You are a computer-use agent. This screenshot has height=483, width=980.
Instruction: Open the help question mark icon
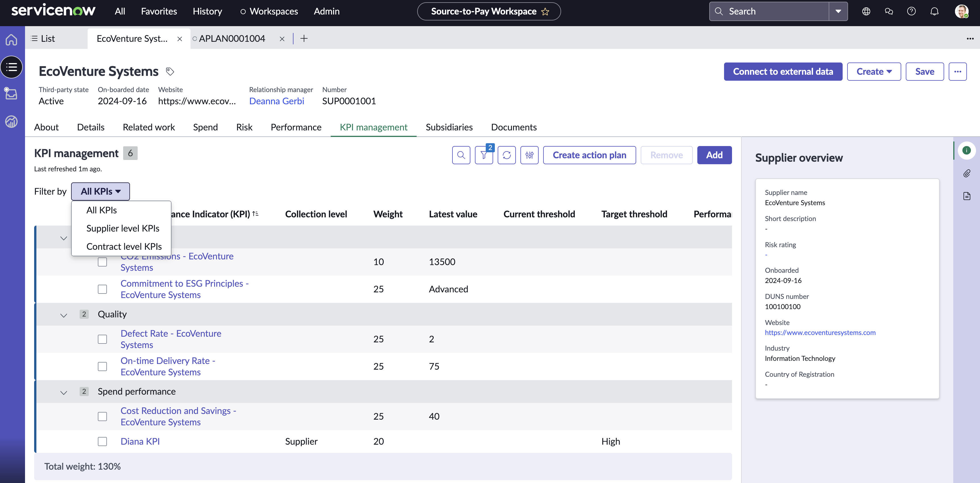click(911, 11)
